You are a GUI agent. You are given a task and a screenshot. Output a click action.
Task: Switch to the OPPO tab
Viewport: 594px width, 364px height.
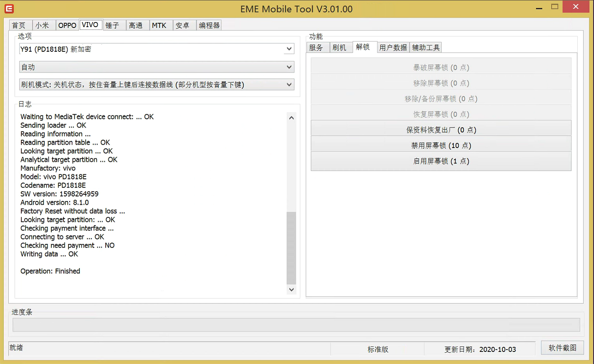click(x=67, y=25)
